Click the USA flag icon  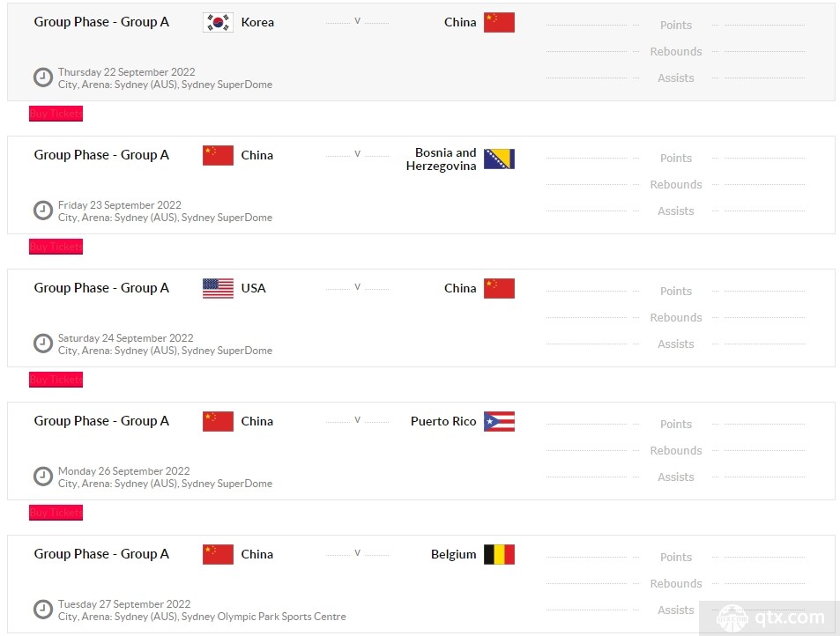tap(218, 289)
